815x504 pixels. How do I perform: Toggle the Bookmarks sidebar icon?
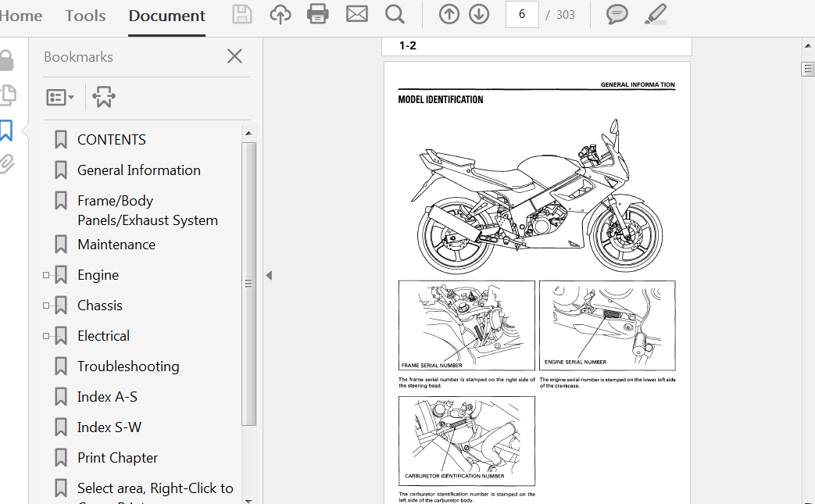(x=6, y=130)
